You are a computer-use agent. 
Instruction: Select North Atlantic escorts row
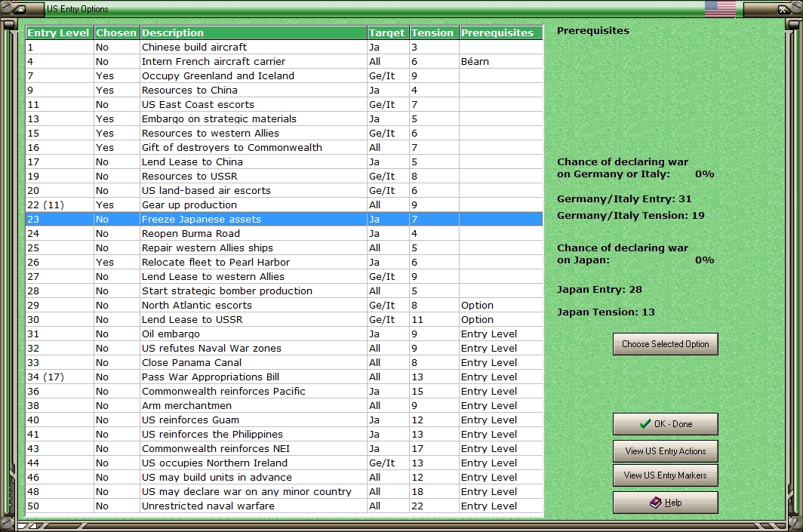pos(285,305)
